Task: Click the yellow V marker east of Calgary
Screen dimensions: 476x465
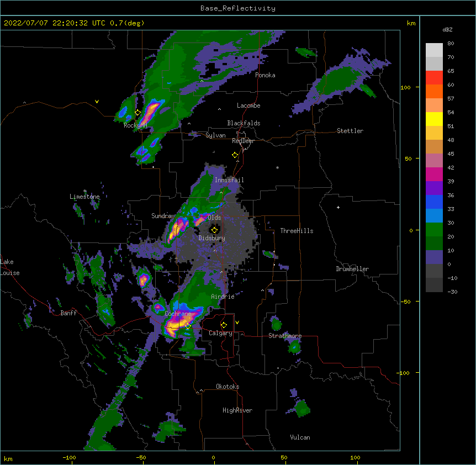Action: (x=237, y=323)
